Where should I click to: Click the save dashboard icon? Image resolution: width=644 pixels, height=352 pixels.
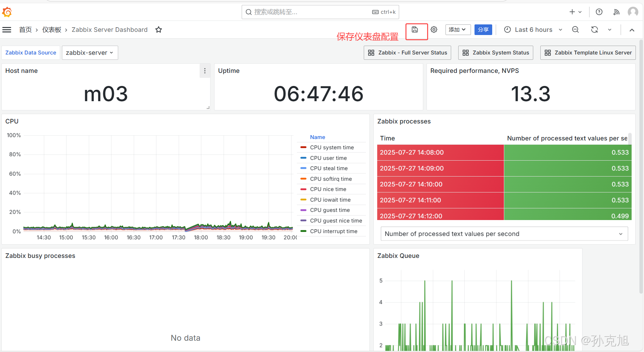pos(415,30)
